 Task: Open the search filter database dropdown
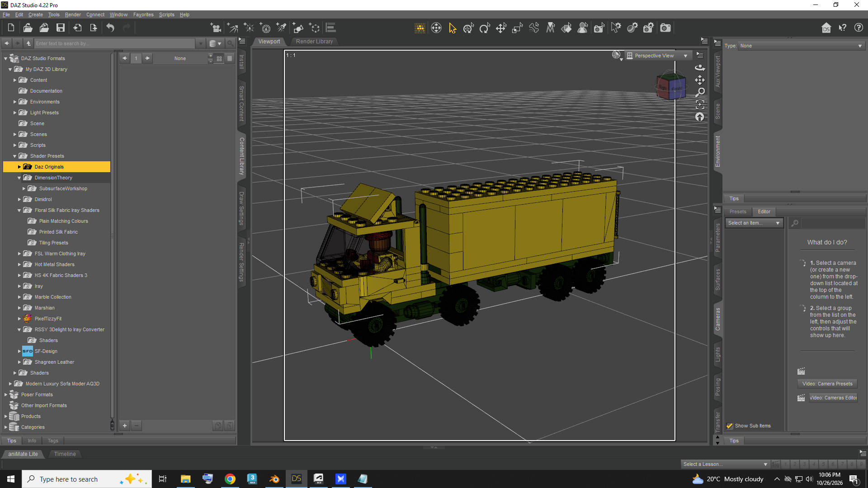215,43
